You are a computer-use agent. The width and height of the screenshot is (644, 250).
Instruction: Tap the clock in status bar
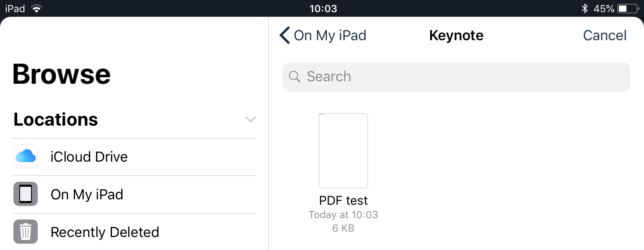tap(323, 8)
